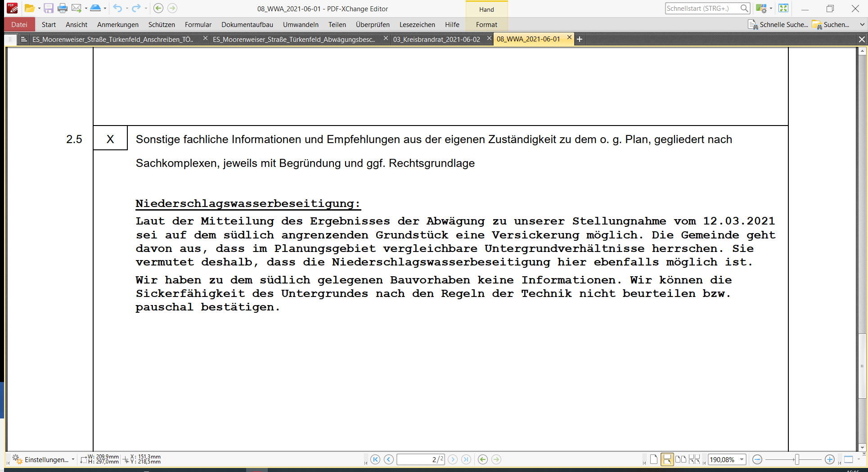
Task: Open the Überprüfen ribbon tab
Action: coord(373,25)
